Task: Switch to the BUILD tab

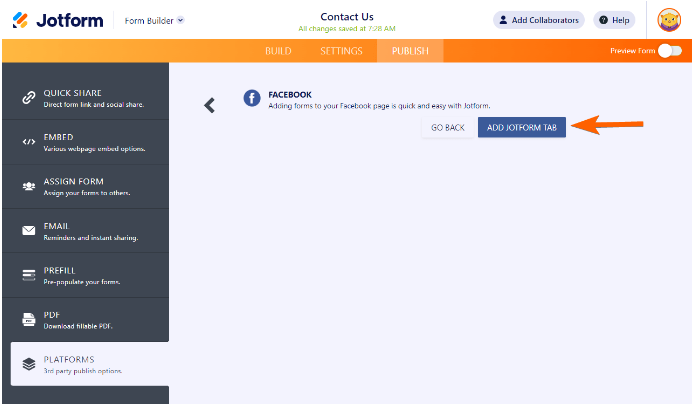Action: (x=278, y=51)
